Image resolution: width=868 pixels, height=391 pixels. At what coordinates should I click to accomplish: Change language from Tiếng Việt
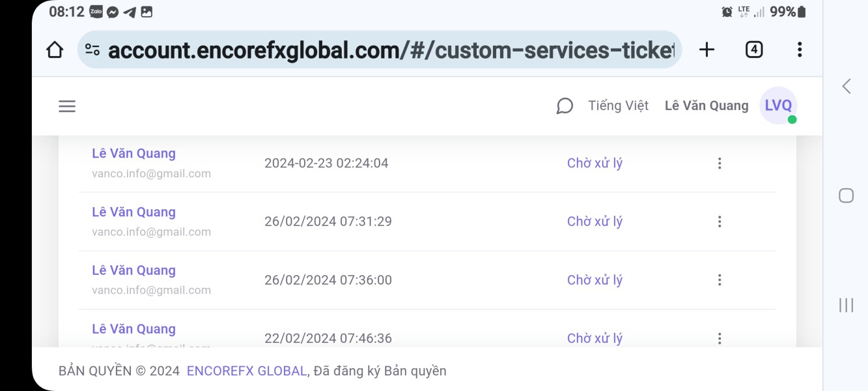click(618, 106)
